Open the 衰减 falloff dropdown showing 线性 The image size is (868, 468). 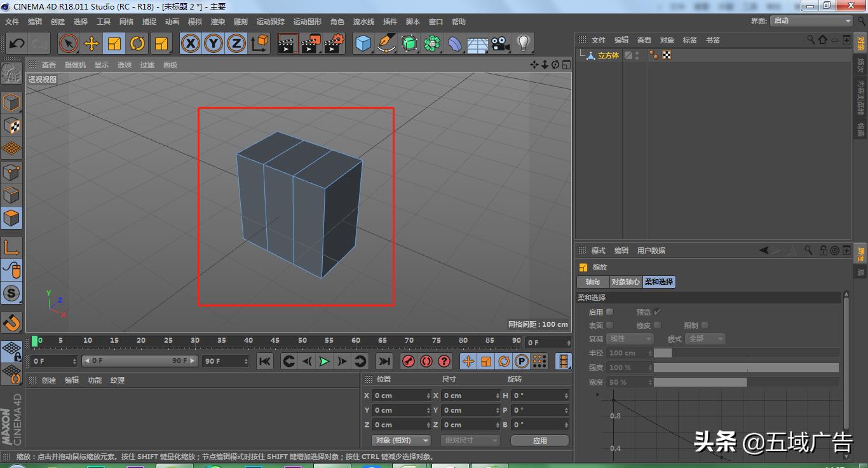click(629, 338)
